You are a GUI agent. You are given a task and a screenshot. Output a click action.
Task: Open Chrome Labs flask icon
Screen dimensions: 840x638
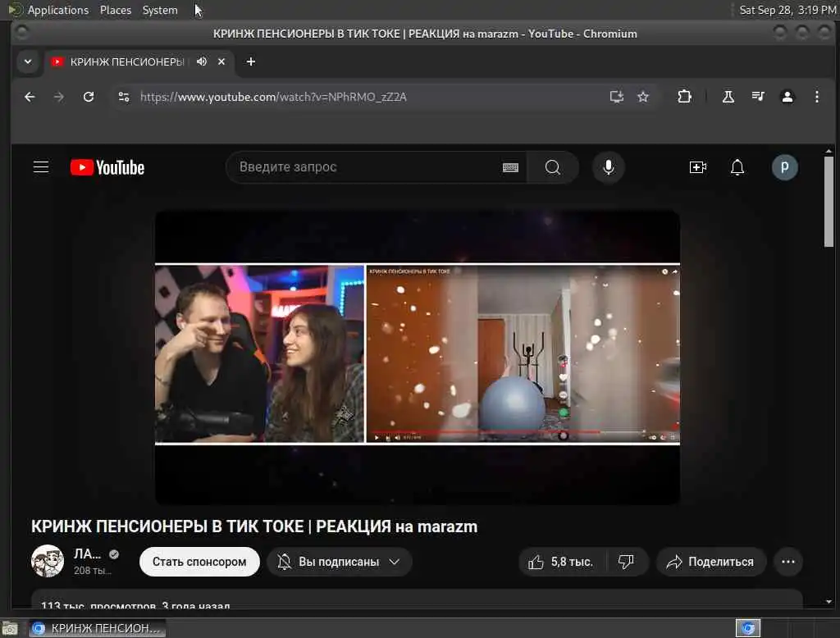pos(728,97)
